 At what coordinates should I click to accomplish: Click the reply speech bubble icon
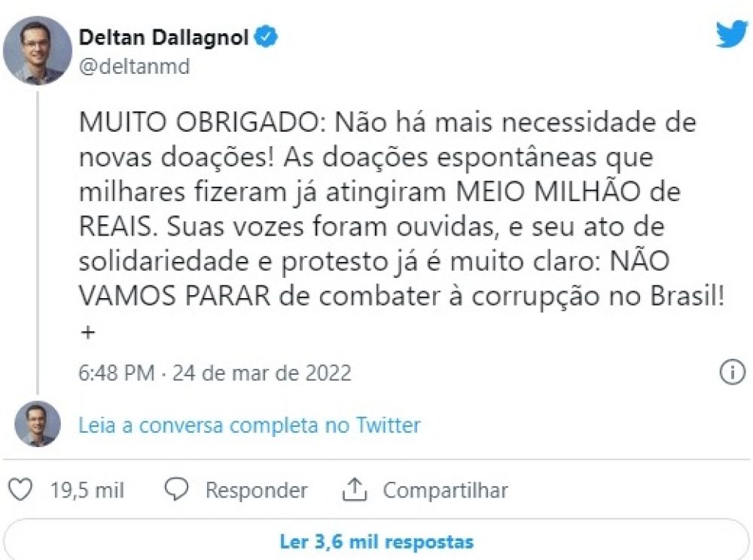pyautogui.click(x=176, y=491)
